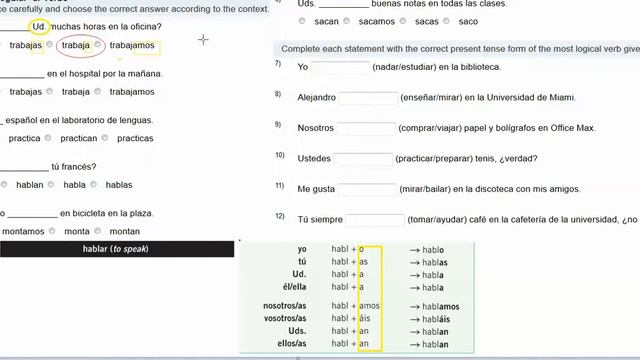Click 'en el hospital por la mañana' text

click(x=104, y=74)
